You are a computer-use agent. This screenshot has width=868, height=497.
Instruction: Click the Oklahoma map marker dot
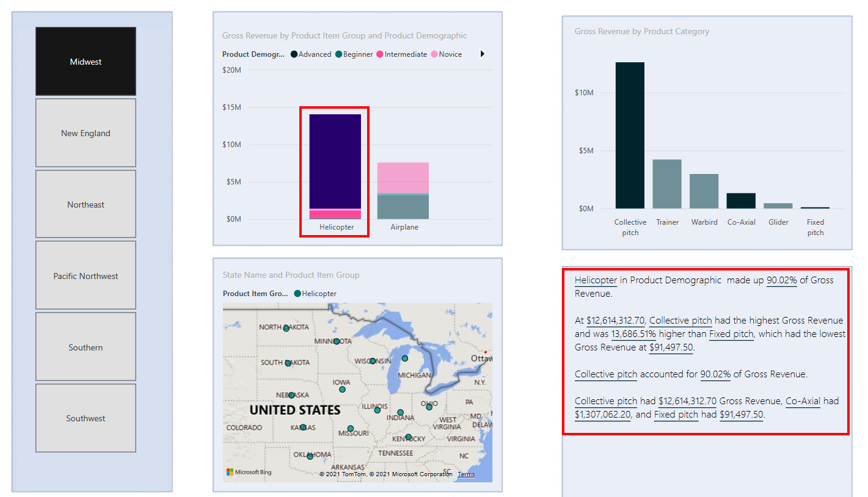tap(310, 457)
